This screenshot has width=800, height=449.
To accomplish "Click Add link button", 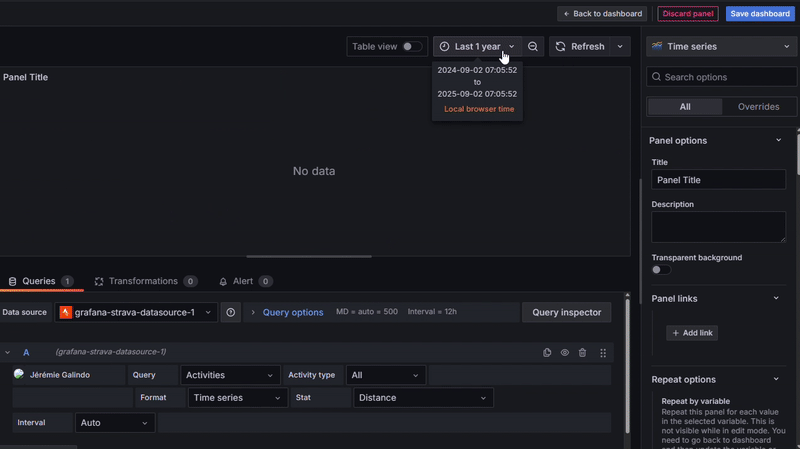I will tap(692, 333).
